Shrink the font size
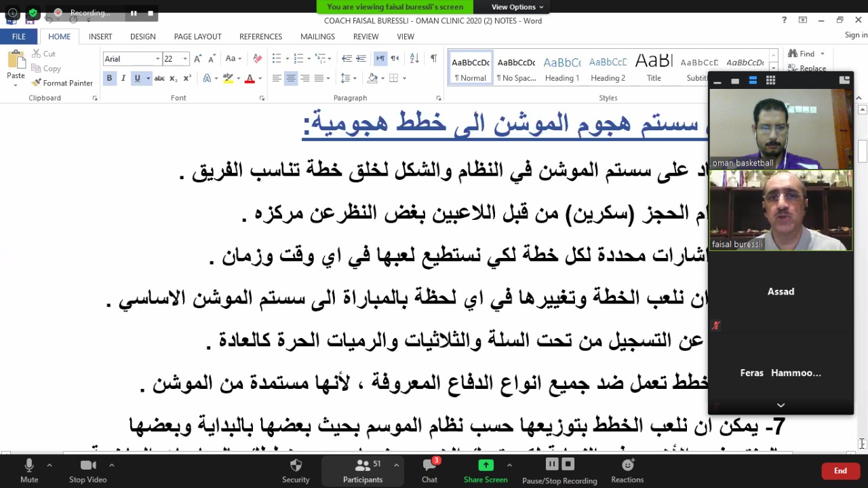The width and height of the screenshot is (868, 488). (212, 59)
